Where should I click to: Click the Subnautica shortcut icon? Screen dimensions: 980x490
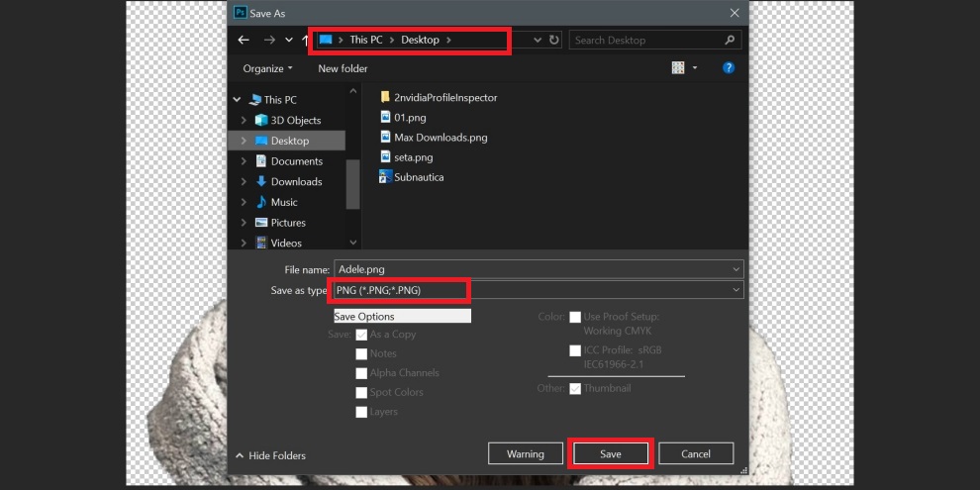pyautogui.click(x=385, y=177)
